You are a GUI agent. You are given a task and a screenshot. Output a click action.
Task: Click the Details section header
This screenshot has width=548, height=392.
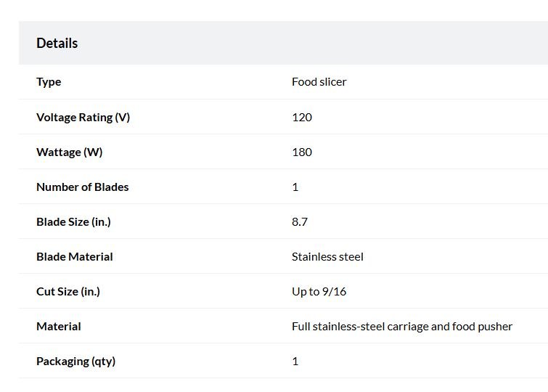(x=57, y=43)
